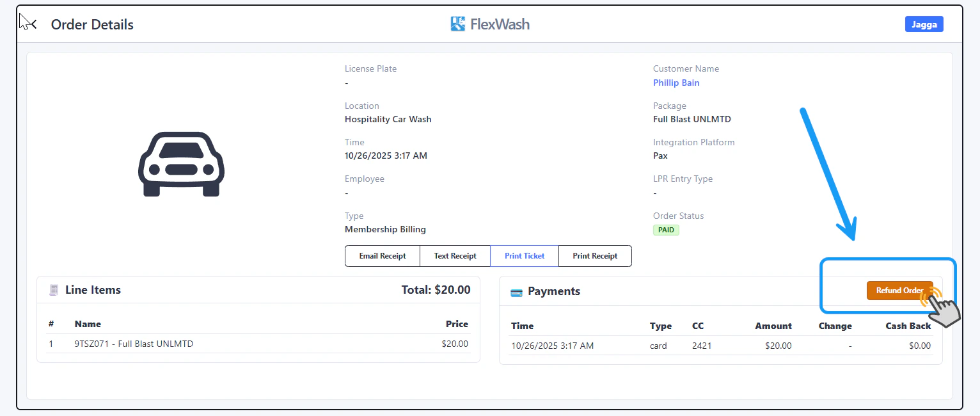This screenshot has height=416, width=980.
Task: Click the LPR Entry Type label
Action: tap(683, 179)
